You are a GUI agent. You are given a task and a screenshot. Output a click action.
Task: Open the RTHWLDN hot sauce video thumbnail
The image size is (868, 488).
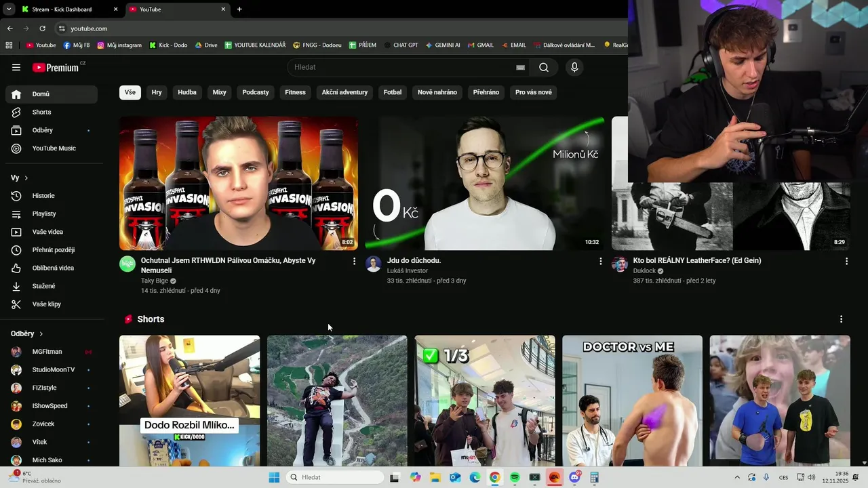tap(239, 183)
